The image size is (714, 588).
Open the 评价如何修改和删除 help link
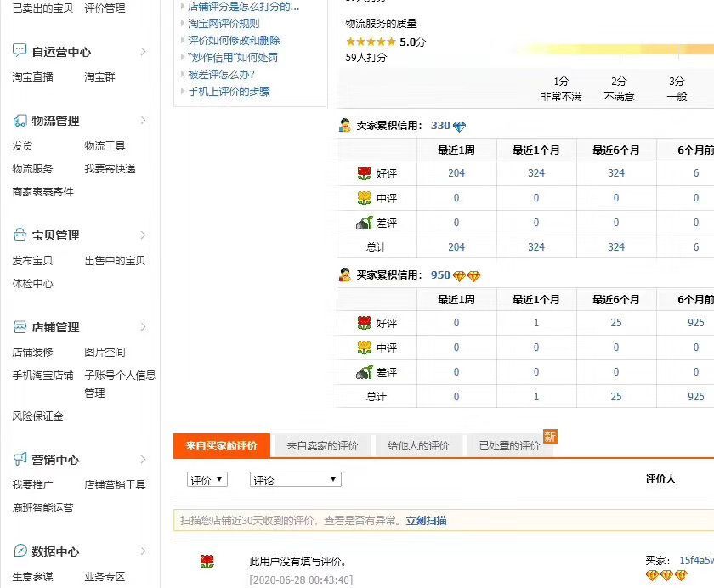click(x=234, y=41)
